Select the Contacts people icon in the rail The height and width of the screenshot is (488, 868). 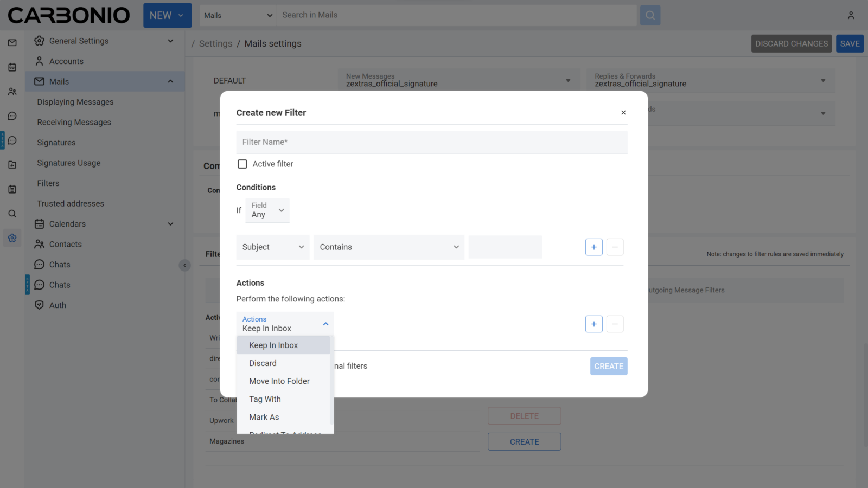point(12,91)
